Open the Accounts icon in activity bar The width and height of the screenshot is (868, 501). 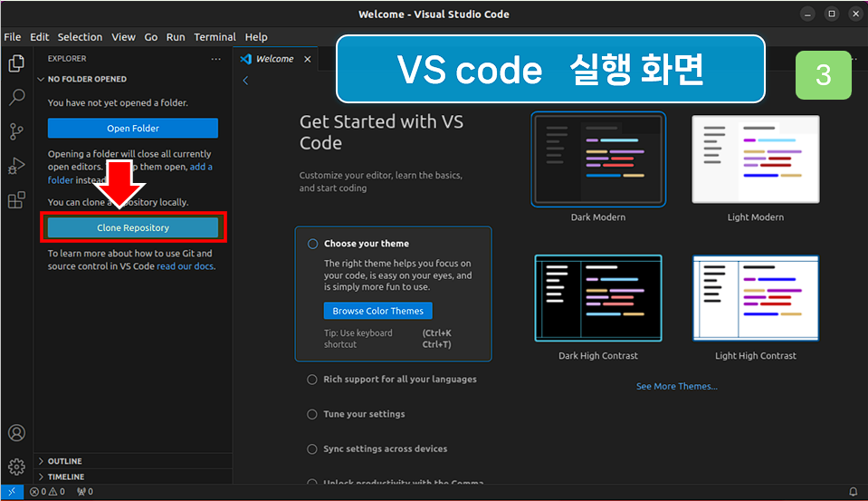(x=16, y=433)
